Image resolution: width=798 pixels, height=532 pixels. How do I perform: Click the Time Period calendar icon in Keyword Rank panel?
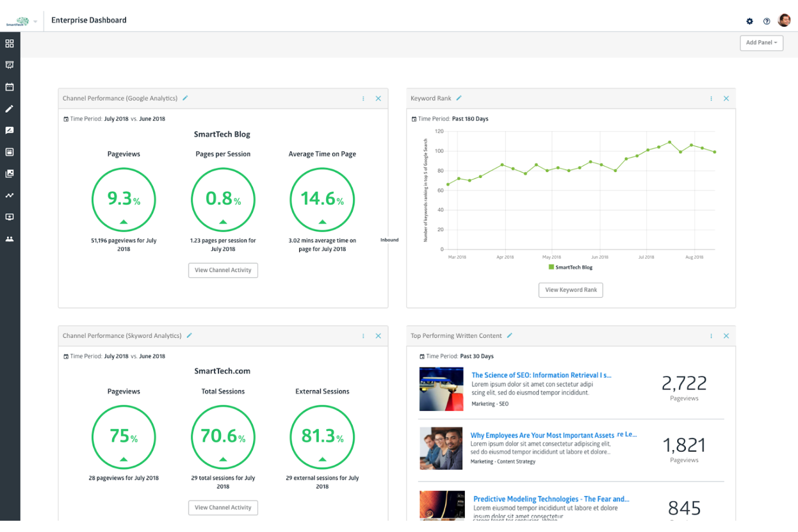pos(414,119)
